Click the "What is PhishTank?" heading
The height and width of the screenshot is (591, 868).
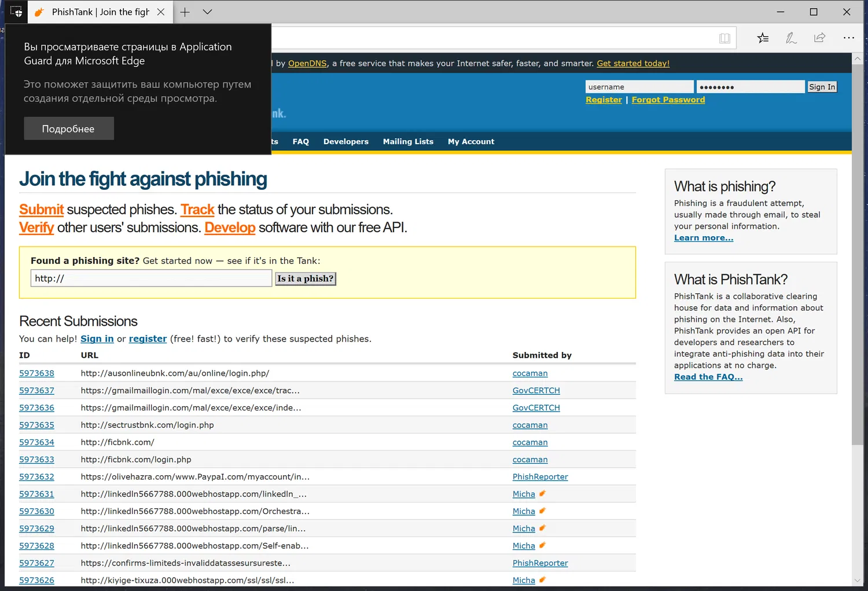(731, 280)
